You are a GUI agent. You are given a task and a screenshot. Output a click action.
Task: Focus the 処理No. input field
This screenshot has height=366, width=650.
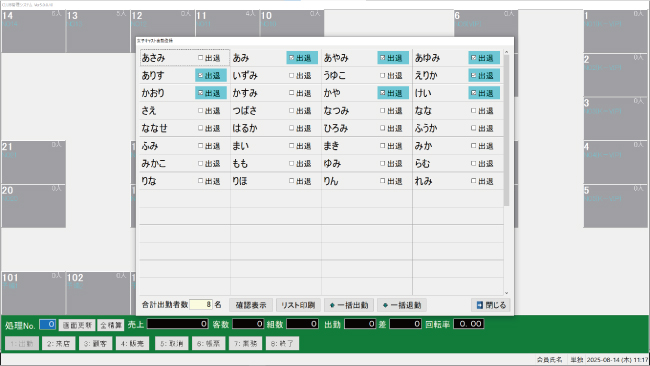(x=48, y=325)
